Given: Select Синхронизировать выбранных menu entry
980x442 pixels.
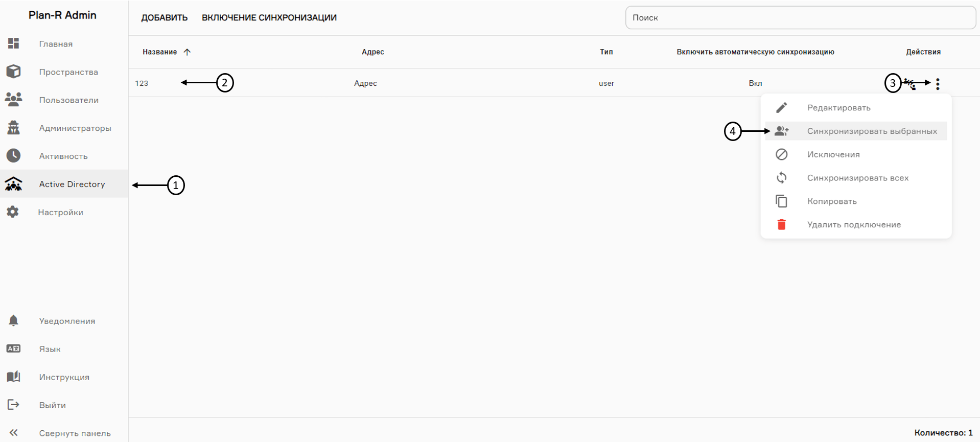Looking at the screenshot, I should click(872, 131).
